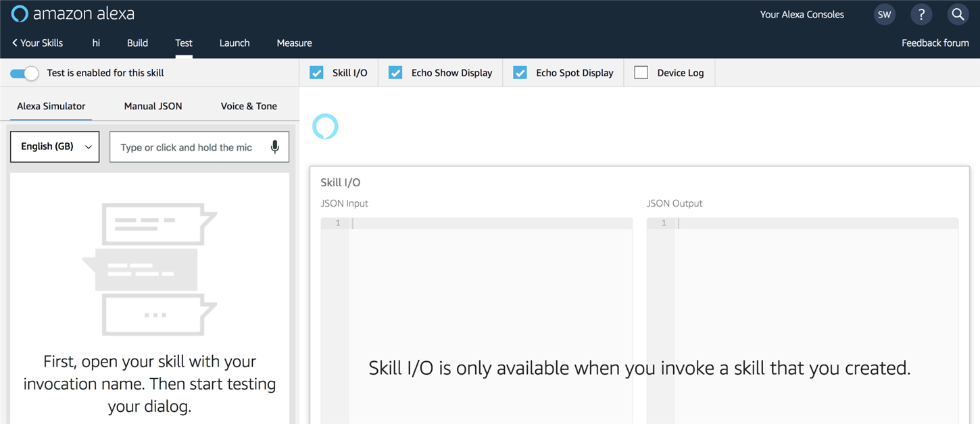The width and height of the screenshot is (980, 424).
Task: Click the search magnifier icon
Action: (957, 14)
